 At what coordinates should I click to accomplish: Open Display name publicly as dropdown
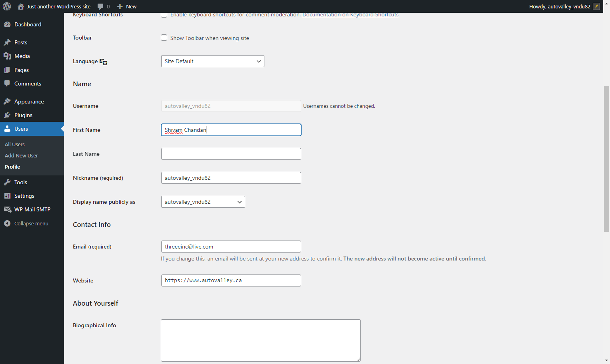203,202
